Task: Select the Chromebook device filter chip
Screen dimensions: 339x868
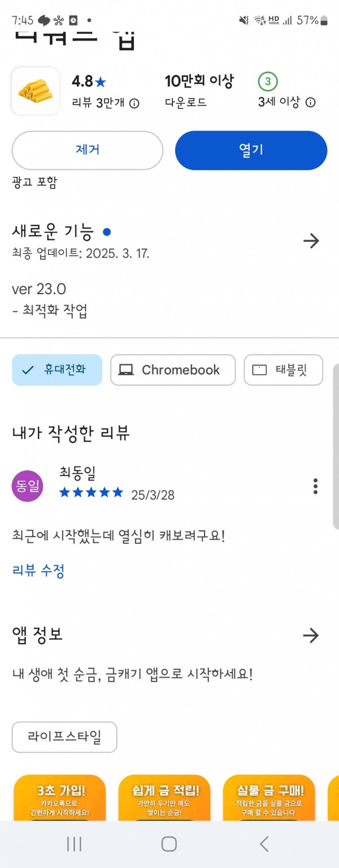Action: pyautogui.click(x=173, y=370)
